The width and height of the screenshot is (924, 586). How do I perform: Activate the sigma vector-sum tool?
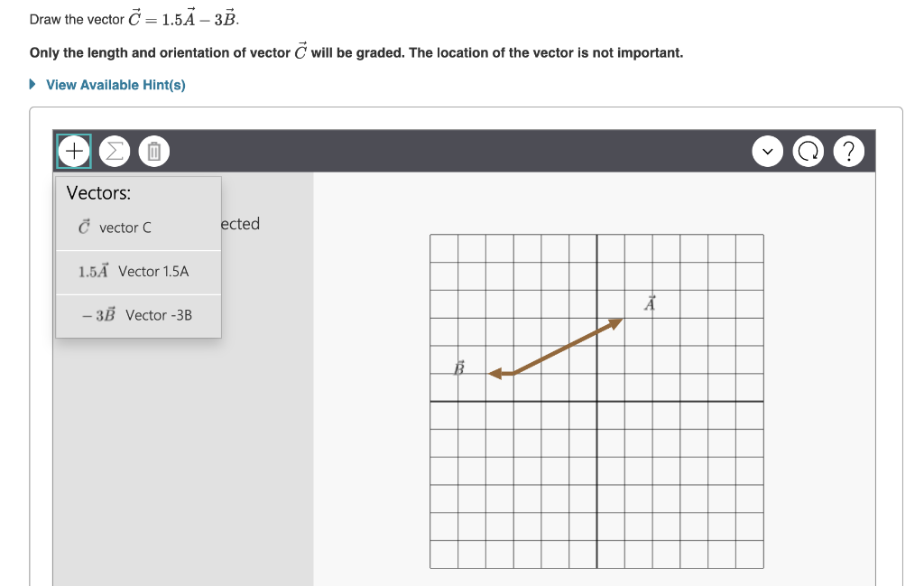point(114,151)
